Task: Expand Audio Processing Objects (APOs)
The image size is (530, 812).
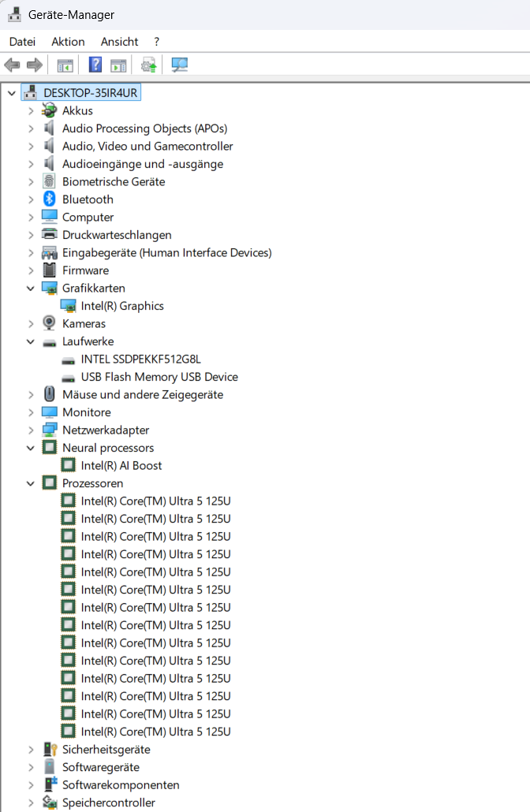Action: coord(31,129)
